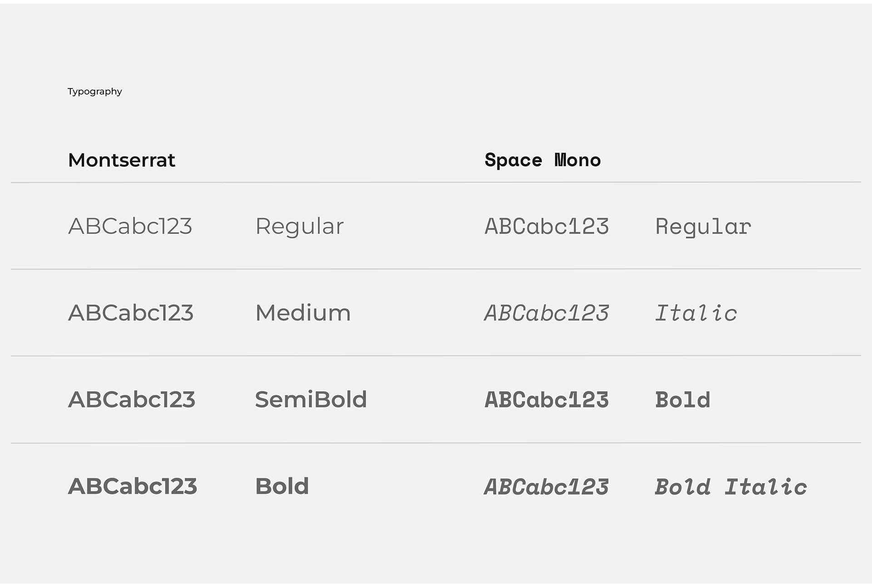Click the Montserrat Bold ABCabc123 sample
The image size is (872, 588).
click(x=133, y=486)
